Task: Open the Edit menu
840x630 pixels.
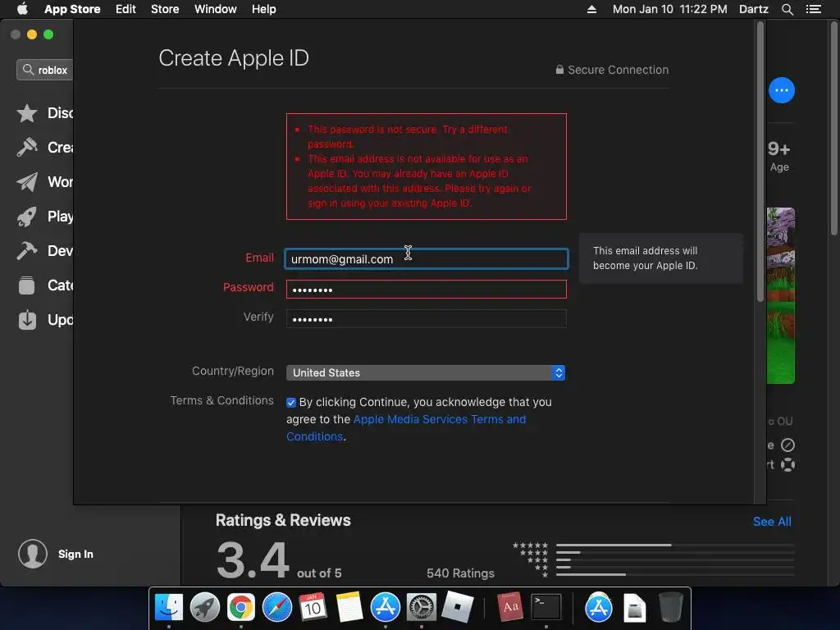Action: [x=126, y=9]
